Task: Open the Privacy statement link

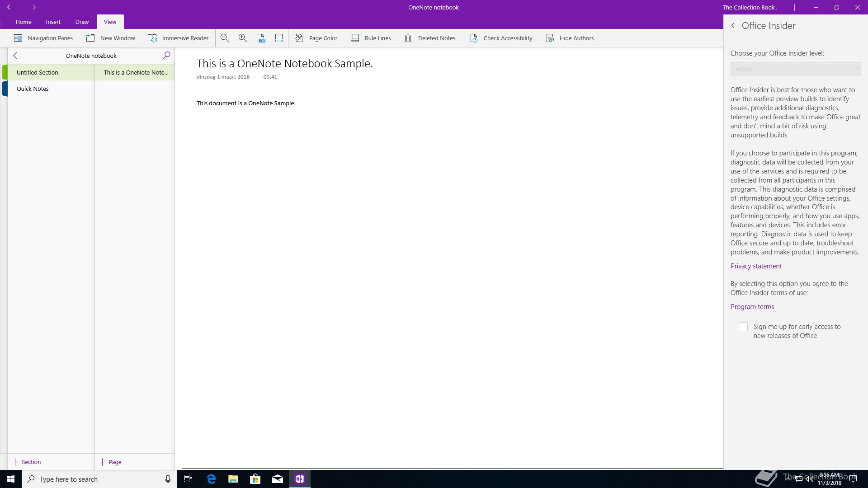Action: click(756, 266)
